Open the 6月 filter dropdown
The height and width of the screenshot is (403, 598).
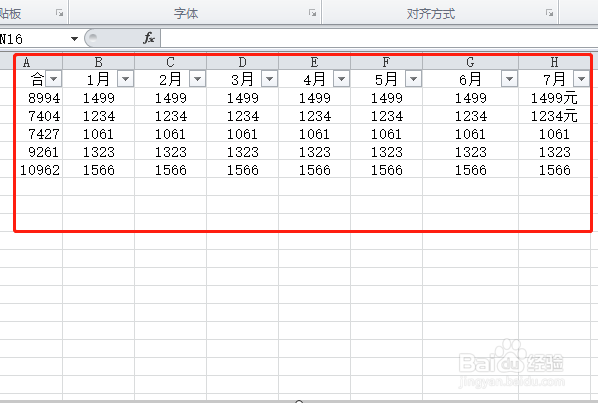coord(510,79)
